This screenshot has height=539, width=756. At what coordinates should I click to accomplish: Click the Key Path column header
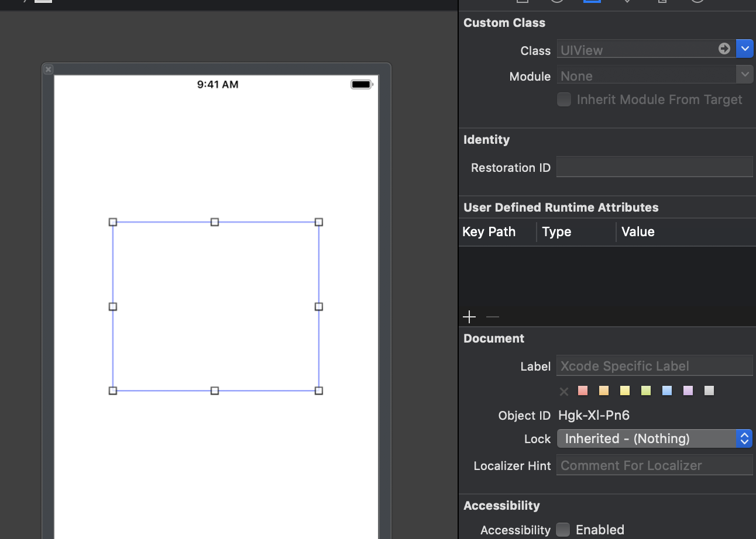coord(489,232)
